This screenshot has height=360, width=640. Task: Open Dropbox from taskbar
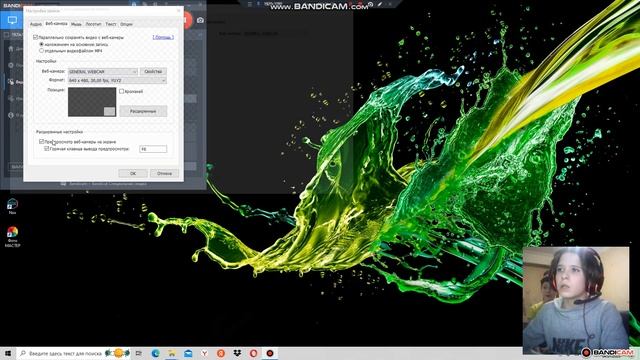click(x=237, y=353)
